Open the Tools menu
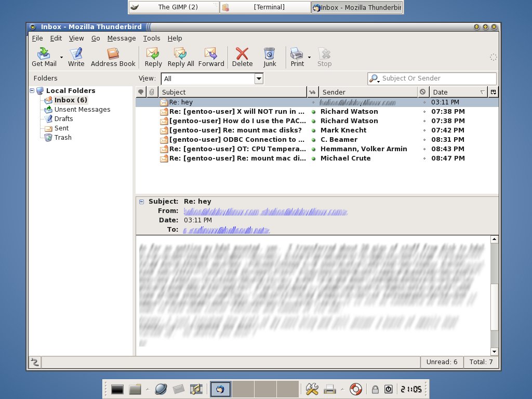Viewport: 532px width, 399px height. coord(151,38)
